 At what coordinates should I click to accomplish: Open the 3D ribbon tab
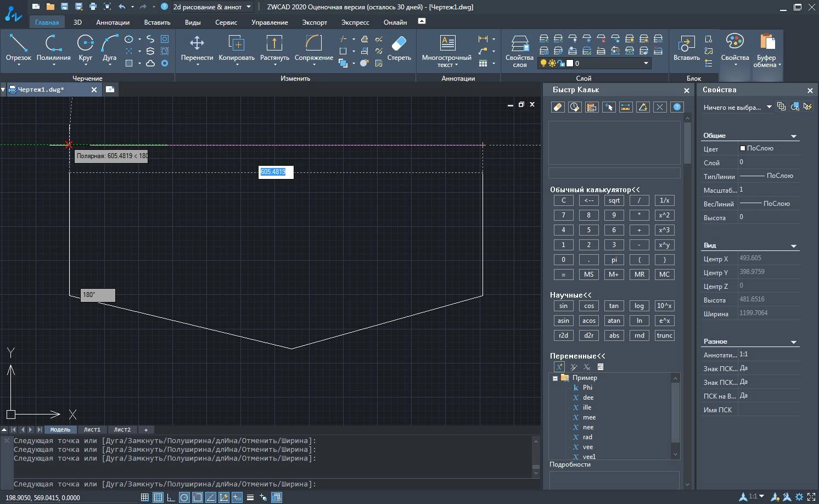click(77, 23)
